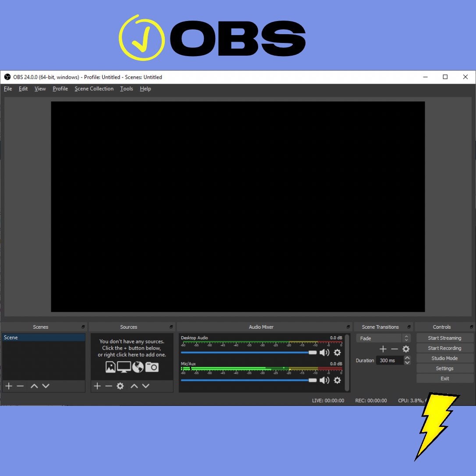Maximize the OBS window
Screen dimensions: 476x476
[445, 77]
